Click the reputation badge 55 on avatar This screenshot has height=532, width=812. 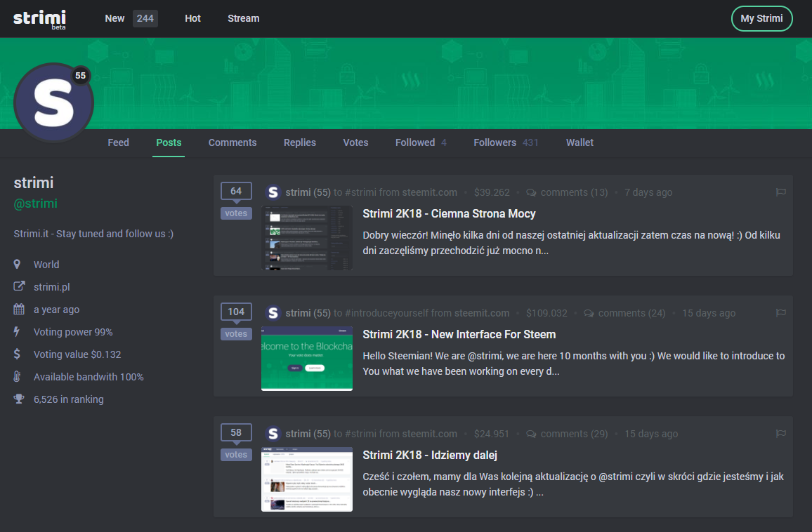pyautogui.click(x=80, y=76)
